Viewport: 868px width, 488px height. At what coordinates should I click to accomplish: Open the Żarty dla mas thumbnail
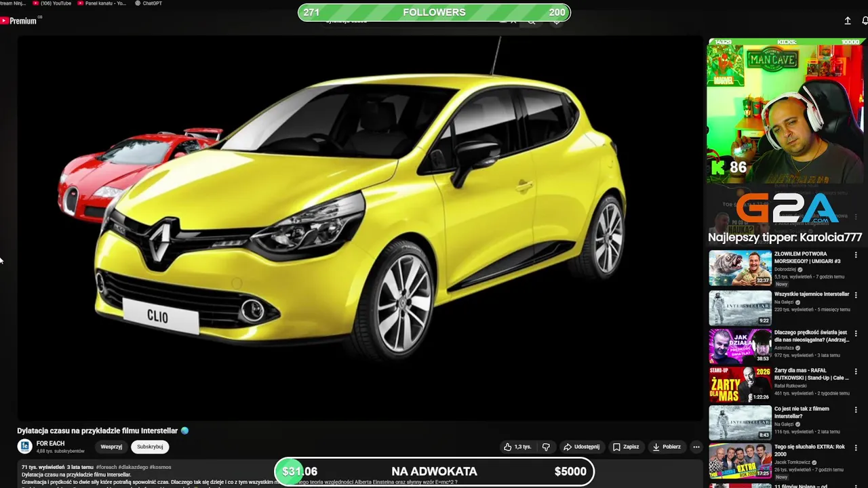pos(740,384)
